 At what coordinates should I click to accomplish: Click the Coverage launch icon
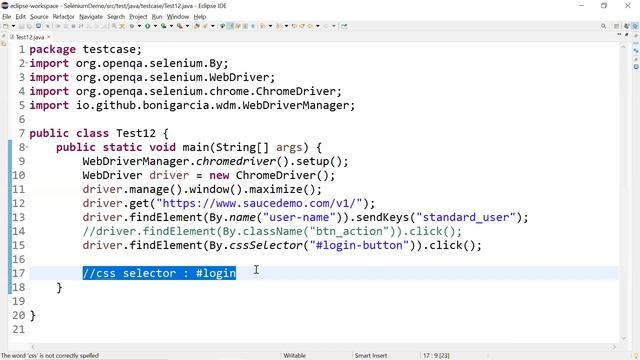164,26
